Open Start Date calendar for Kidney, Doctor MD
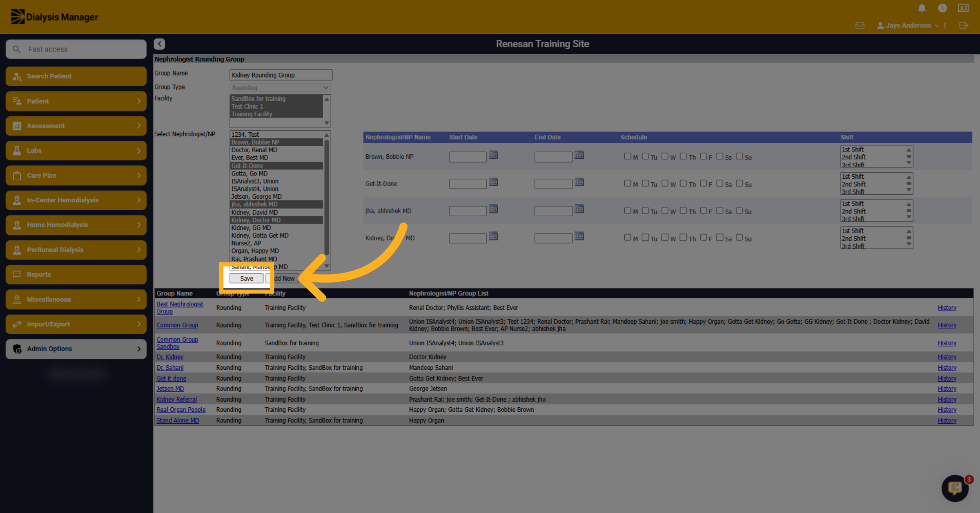980x513 pixels. pos(493,236)
